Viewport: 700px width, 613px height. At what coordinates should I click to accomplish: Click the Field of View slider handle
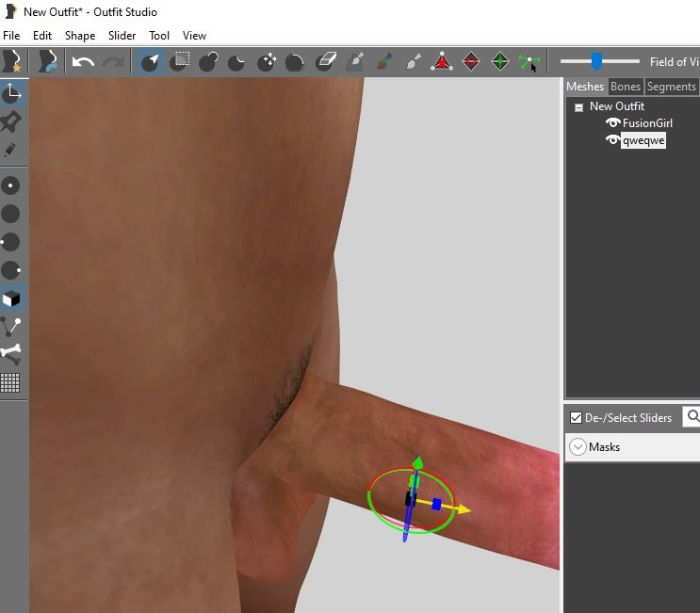596,62
